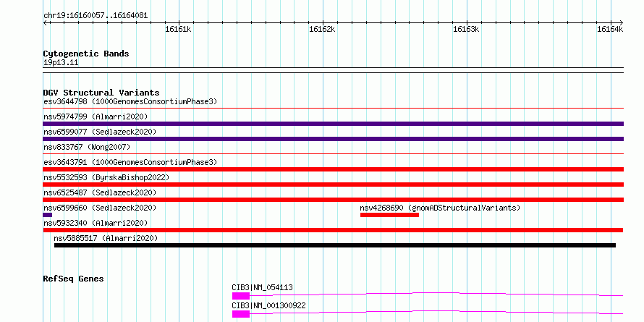Select red bar under nsv5532593

(333, 185)
